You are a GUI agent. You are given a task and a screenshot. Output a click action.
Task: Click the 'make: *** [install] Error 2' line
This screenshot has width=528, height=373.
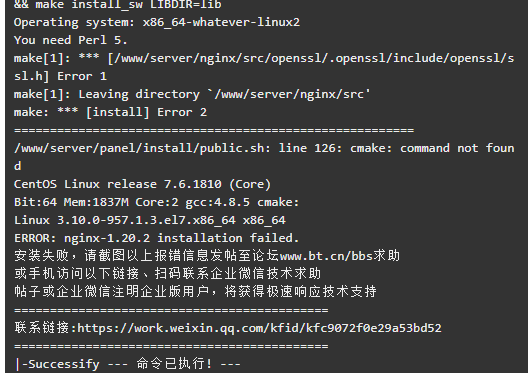(110, 112)
